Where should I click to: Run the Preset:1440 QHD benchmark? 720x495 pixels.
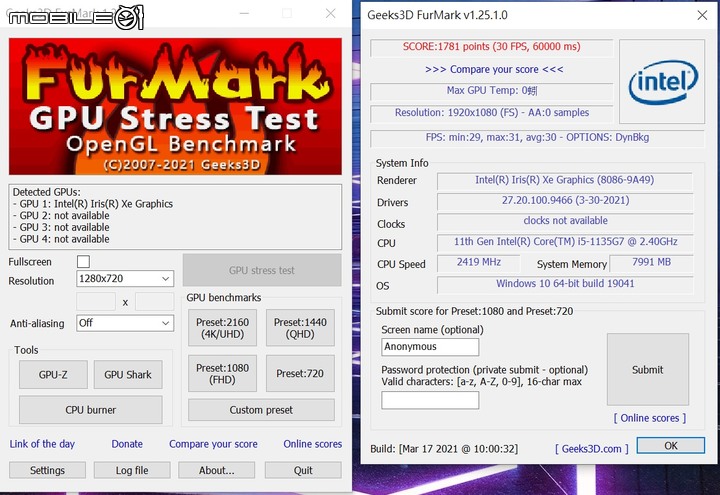300,328
